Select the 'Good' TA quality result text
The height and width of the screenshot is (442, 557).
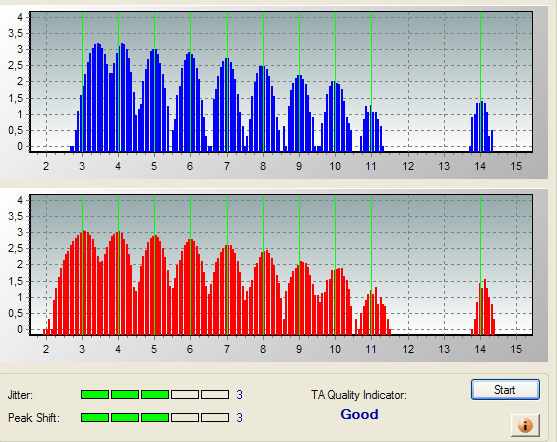click(359, 414)
